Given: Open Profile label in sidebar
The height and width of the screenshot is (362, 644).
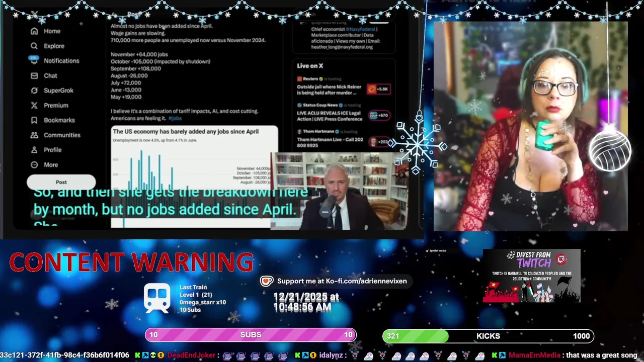Looking at the screenshot, I should [53, 150].
